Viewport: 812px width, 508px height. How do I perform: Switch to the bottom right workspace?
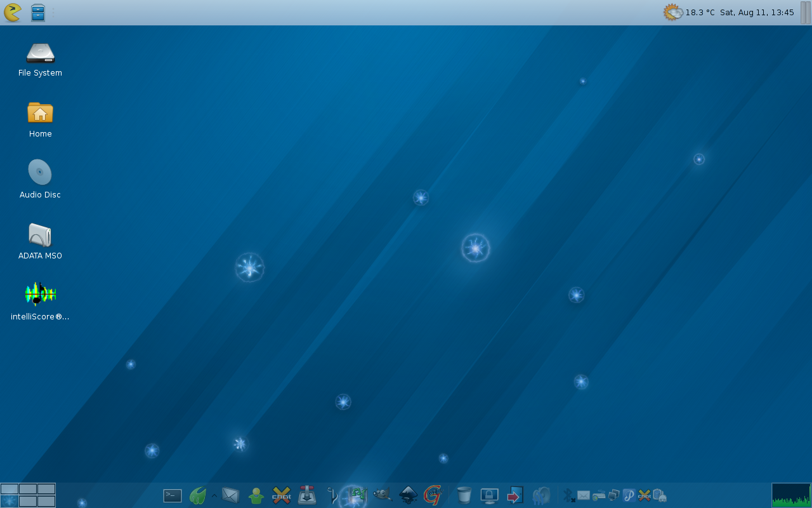[x=46, y=501]
